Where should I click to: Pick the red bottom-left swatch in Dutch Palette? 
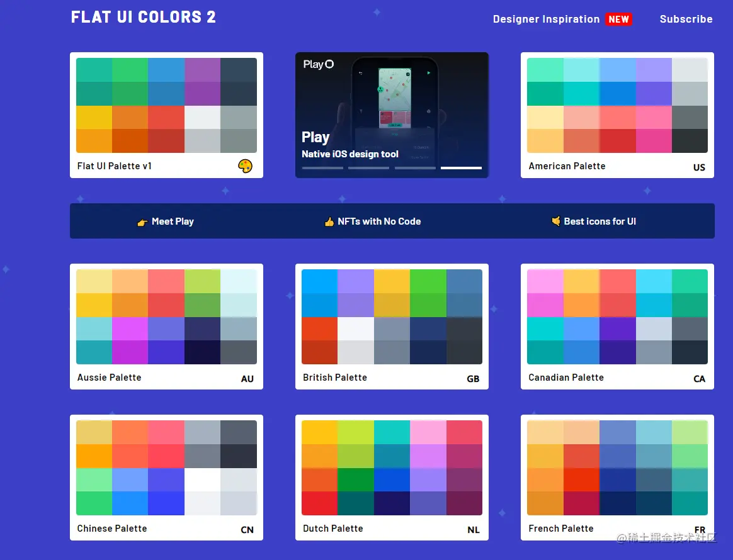(319, 503)
